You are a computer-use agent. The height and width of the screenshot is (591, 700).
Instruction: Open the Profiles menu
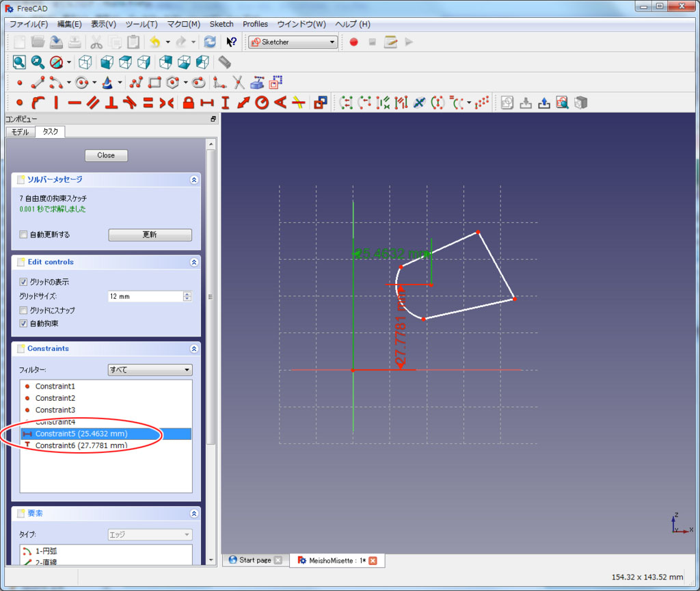[x=256, y=24]
